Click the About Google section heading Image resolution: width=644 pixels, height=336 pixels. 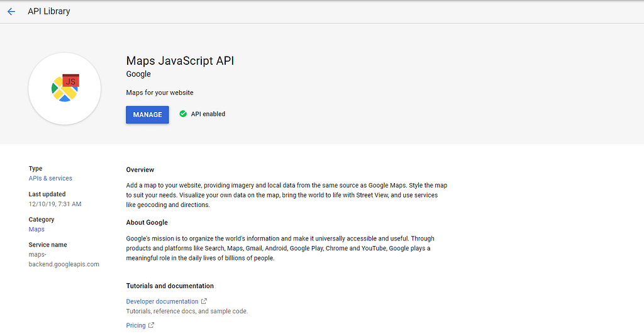point(147,222)
